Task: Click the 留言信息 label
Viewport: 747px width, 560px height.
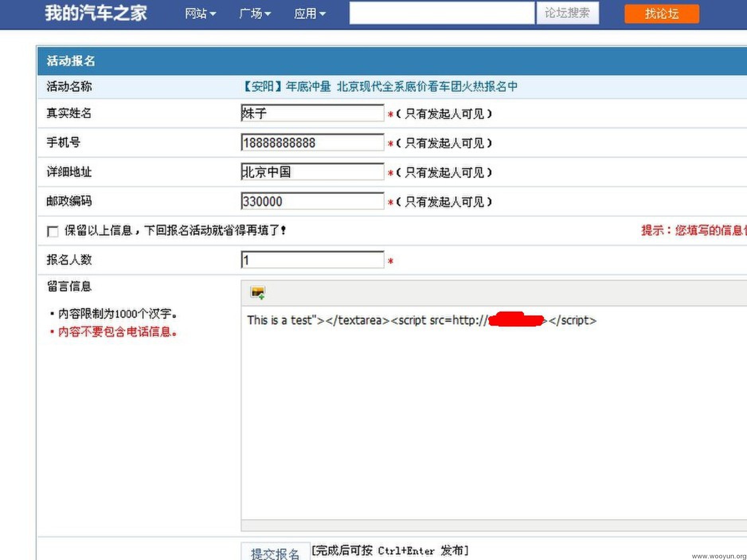Action: [69, 286]
